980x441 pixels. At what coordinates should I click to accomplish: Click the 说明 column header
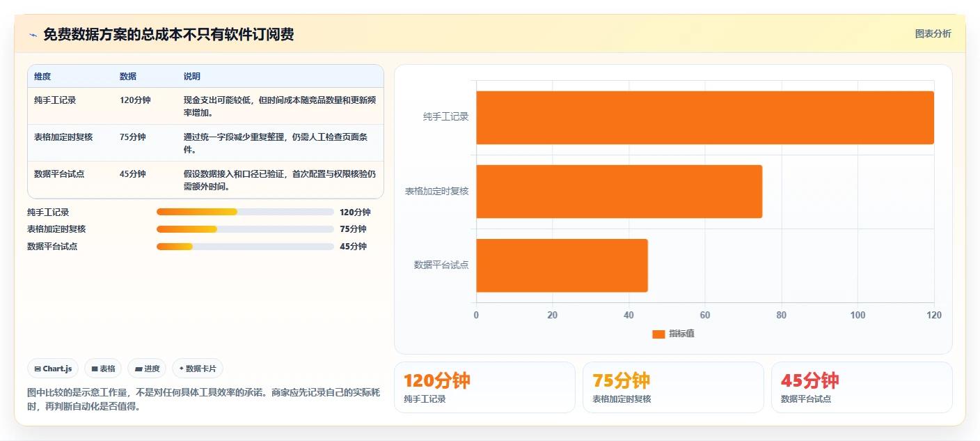coord(192,77)
